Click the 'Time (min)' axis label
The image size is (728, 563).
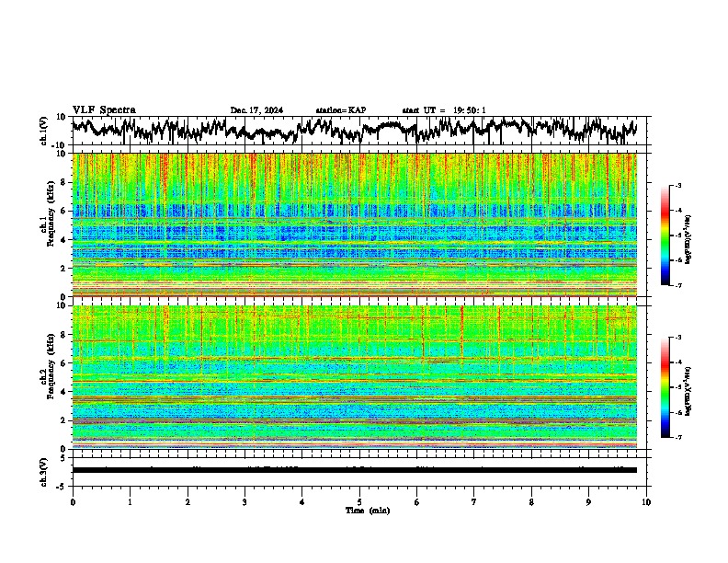coord(368,511)
